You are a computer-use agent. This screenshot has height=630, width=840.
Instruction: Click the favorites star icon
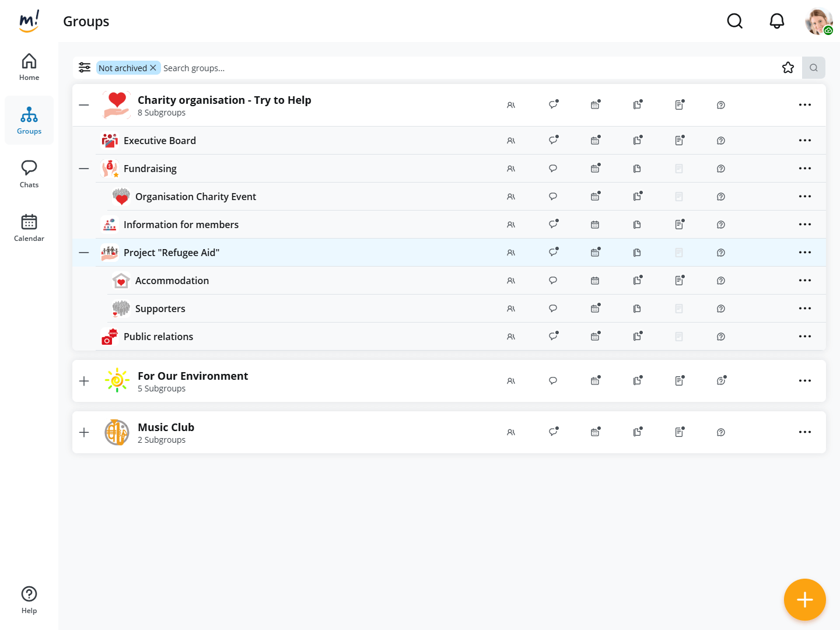[x=788, y=68]
